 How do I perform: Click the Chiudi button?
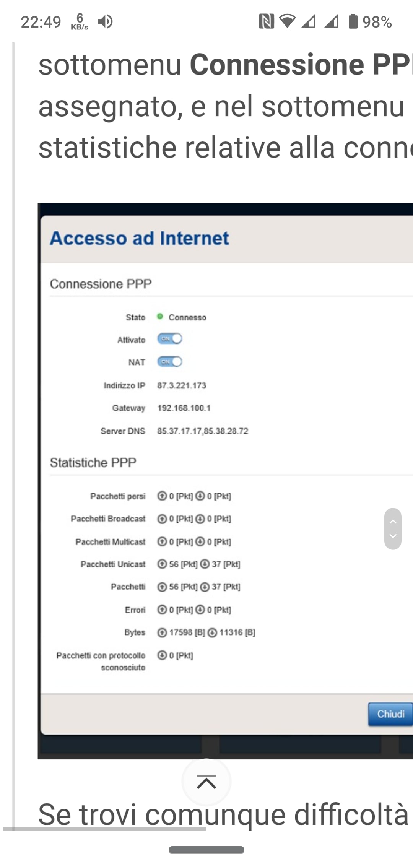pos(390,714)
